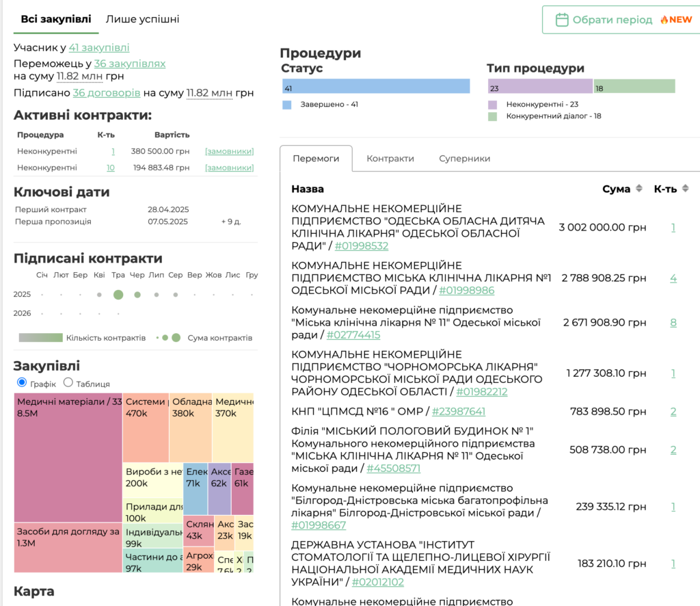Open the Суперники tab
The width and height of the screenshot is (700, 606).
click(464, 159)
